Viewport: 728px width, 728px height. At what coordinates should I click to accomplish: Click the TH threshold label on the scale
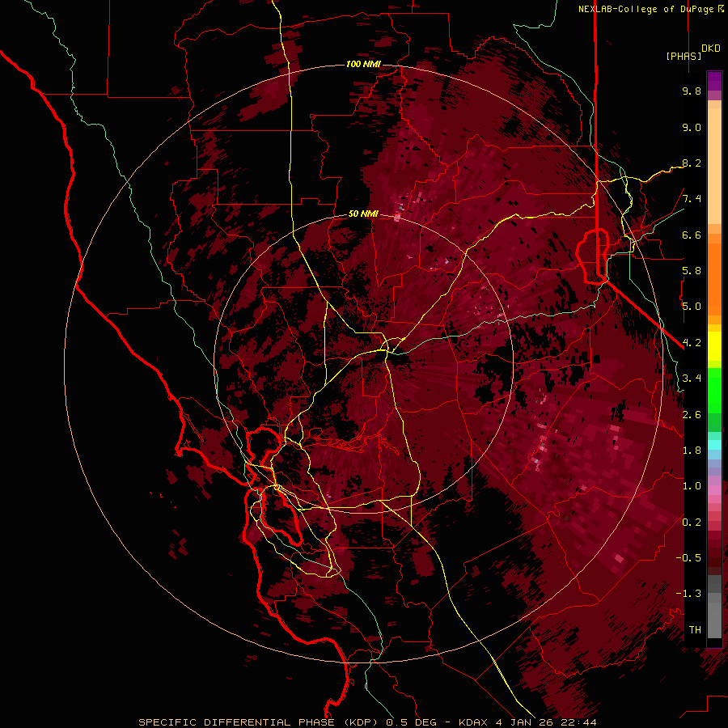pos(695,630)
